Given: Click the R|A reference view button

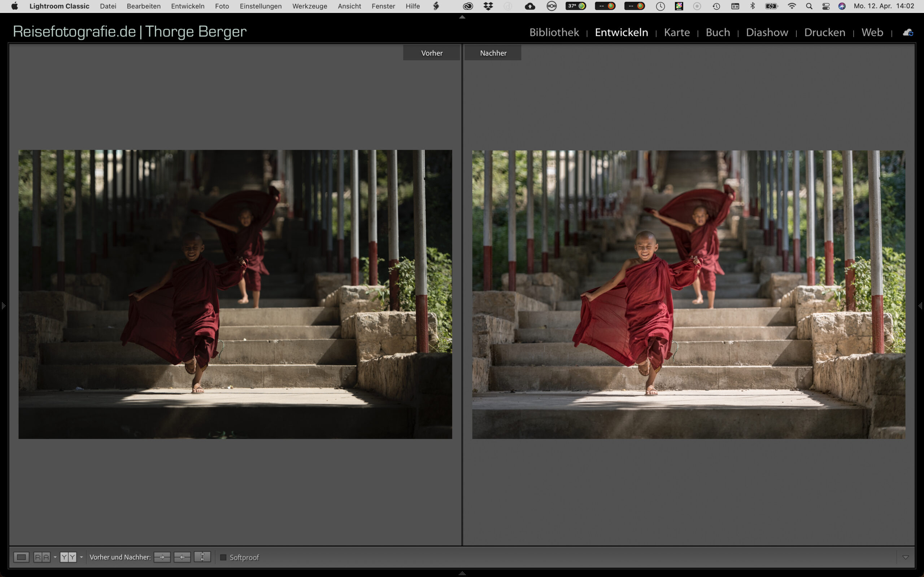Looking at the screenshot, I should pyautogui.click(x=42, y=557).
